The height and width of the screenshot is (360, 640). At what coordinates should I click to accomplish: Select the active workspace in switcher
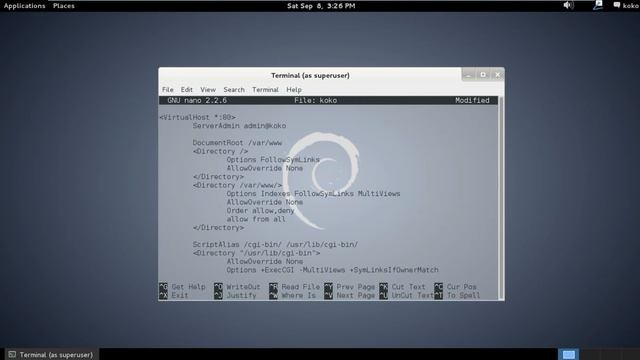click(x=568, y=354)
